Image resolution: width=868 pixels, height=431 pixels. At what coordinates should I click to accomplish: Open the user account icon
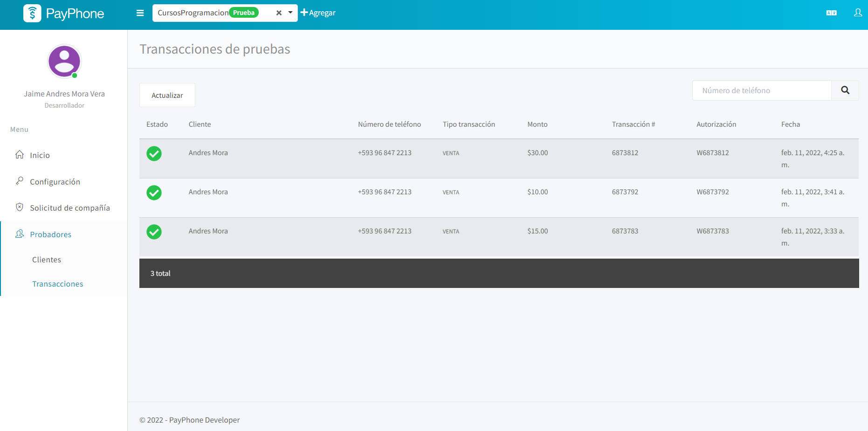(x=858, y=13)
